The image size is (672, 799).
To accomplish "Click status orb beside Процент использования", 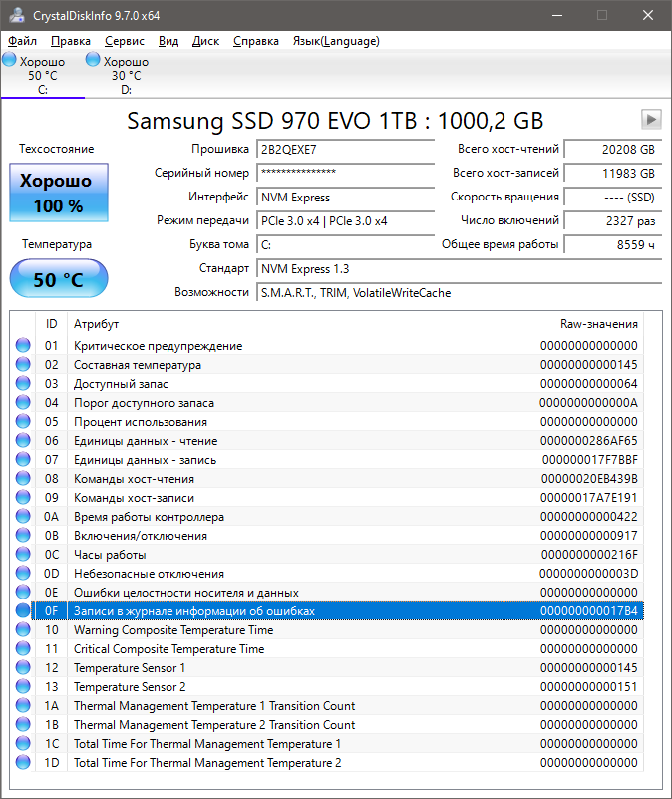I will tap(23, 422).
